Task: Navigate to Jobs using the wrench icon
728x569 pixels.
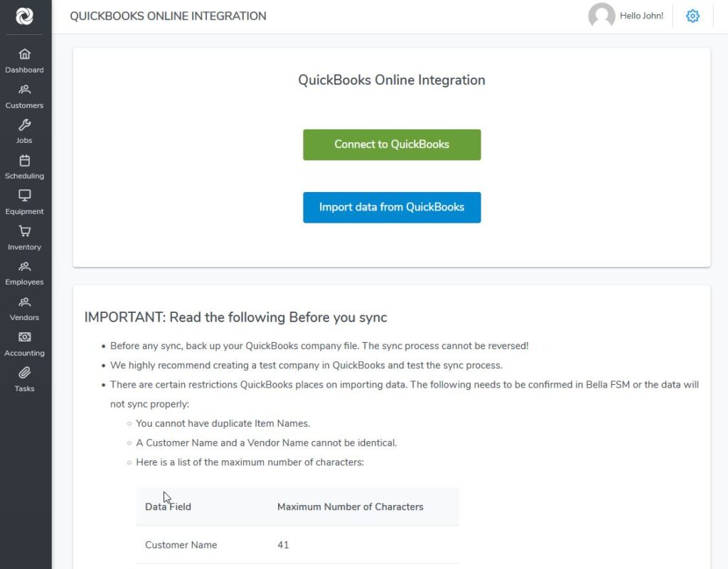Action: coord(24,131)
